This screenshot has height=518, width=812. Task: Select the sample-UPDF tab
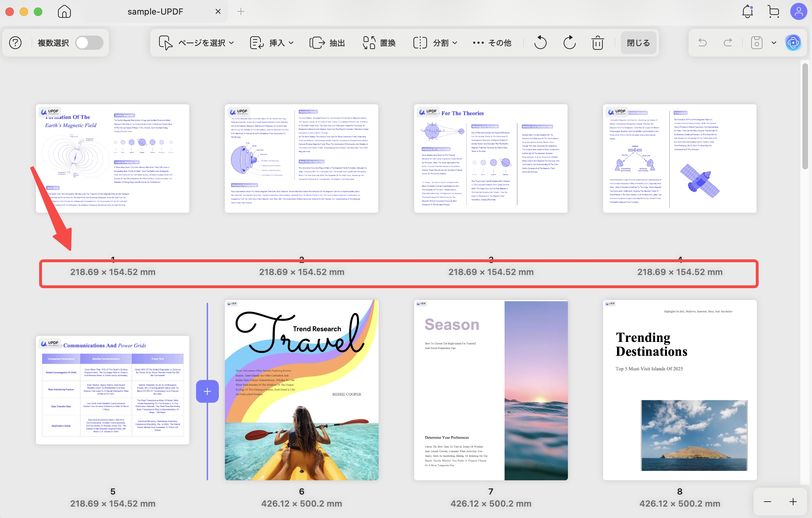point(155,12)
